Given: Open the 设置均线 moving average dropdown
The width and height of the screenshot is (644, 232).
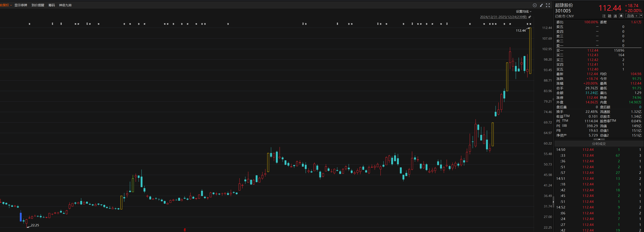Looking at the screenshot, I should [x=524, y=12].
